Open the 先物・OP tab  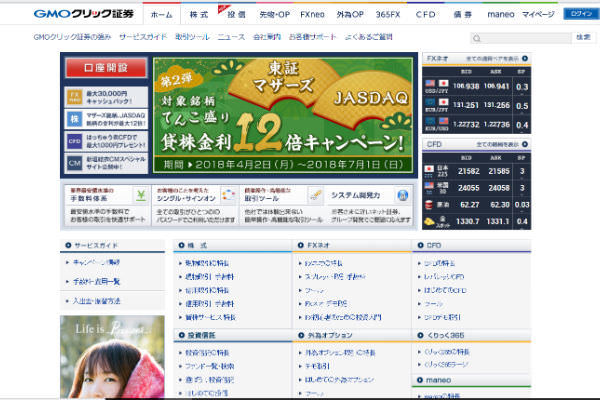tap(274, 15)
